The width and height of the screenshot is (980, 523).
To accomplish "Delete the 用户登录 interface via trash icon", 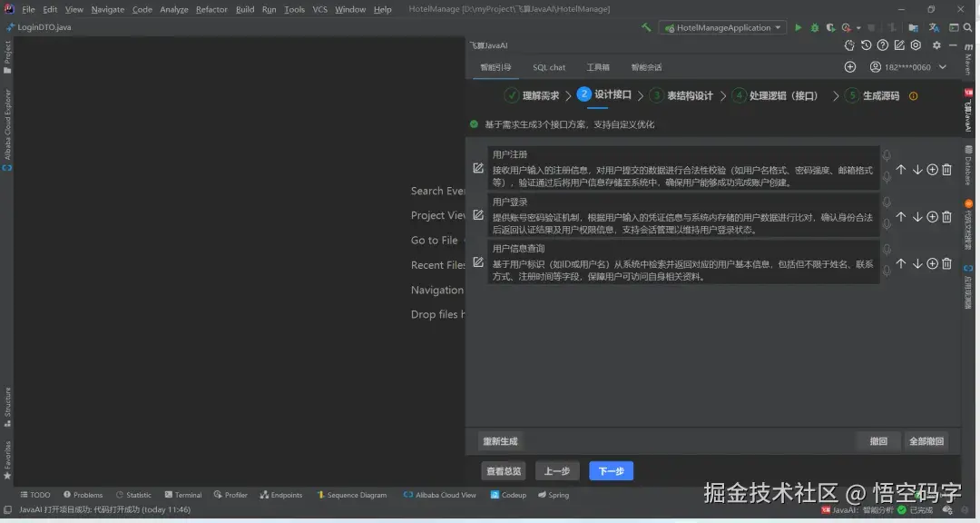I will point(946,216).
